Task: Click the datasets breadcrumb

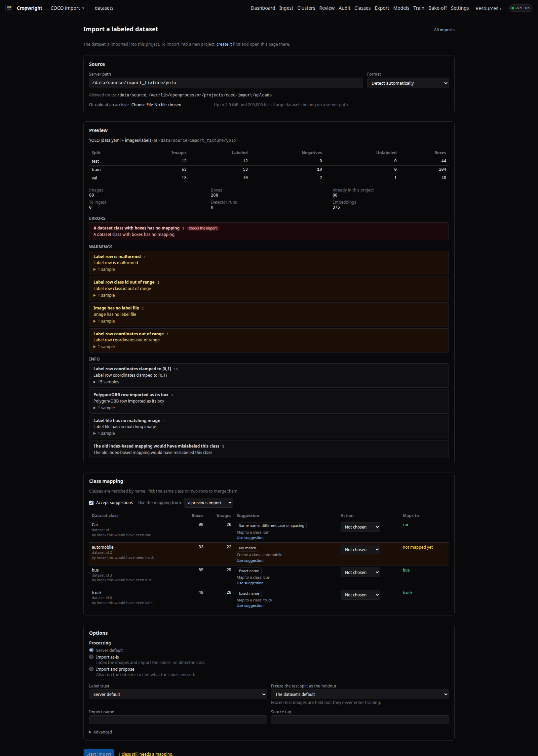Action: (x=104, y=8)
